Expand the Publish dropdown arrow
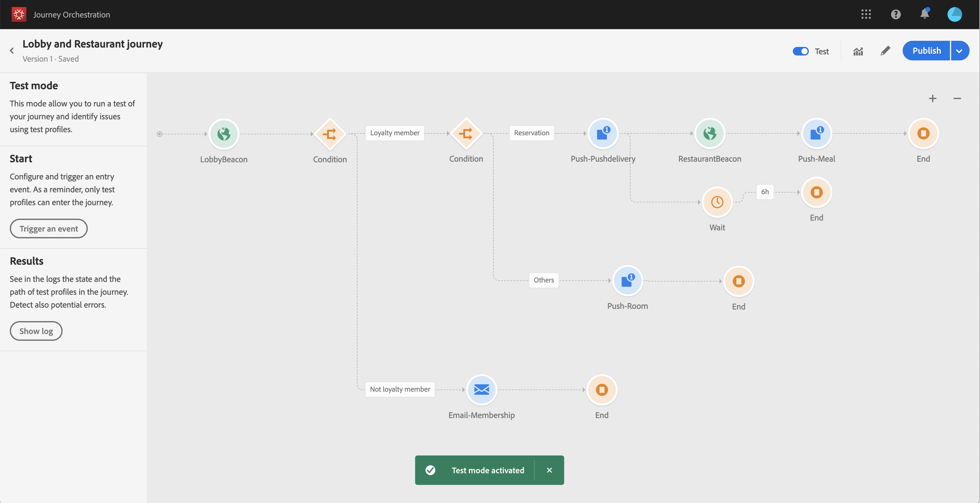 pyautogui.click(x=959, y=51)
